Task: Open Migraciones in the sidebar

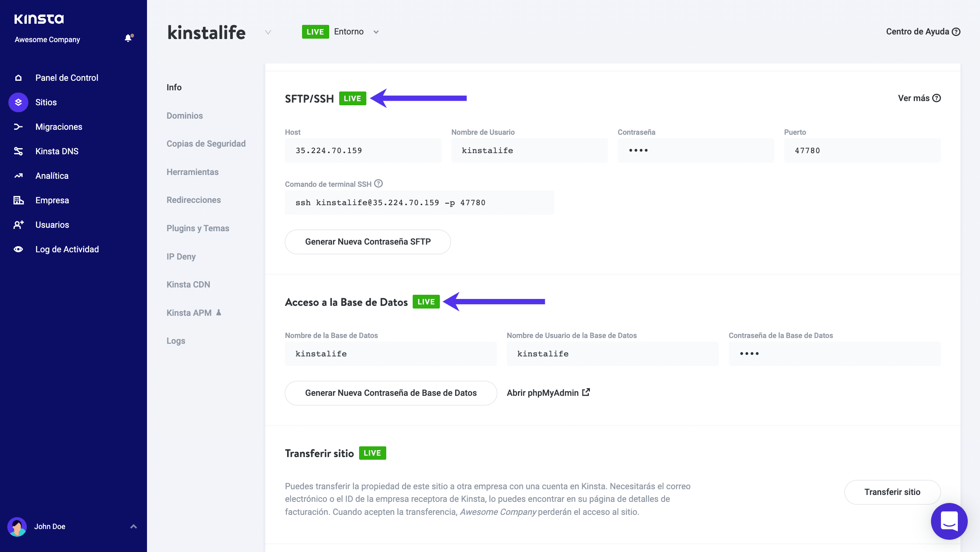Action: click(x=59, y=127)
